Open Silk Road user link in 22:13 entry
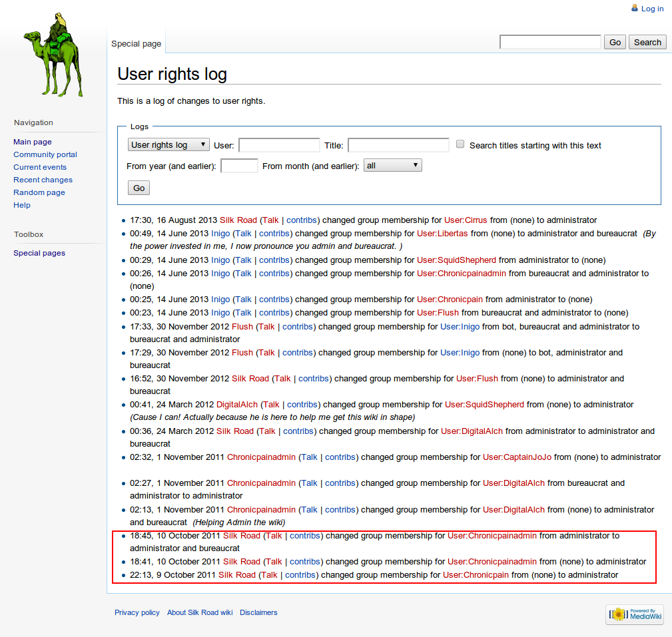Viewport: 672px width, 637px height. pos(237,575)
